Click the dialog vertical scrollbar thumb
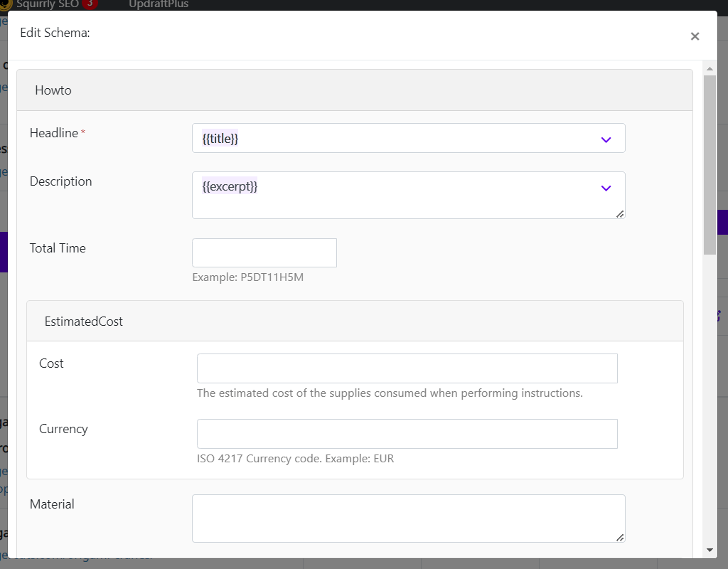728x569 pixels. coord(710,164)
